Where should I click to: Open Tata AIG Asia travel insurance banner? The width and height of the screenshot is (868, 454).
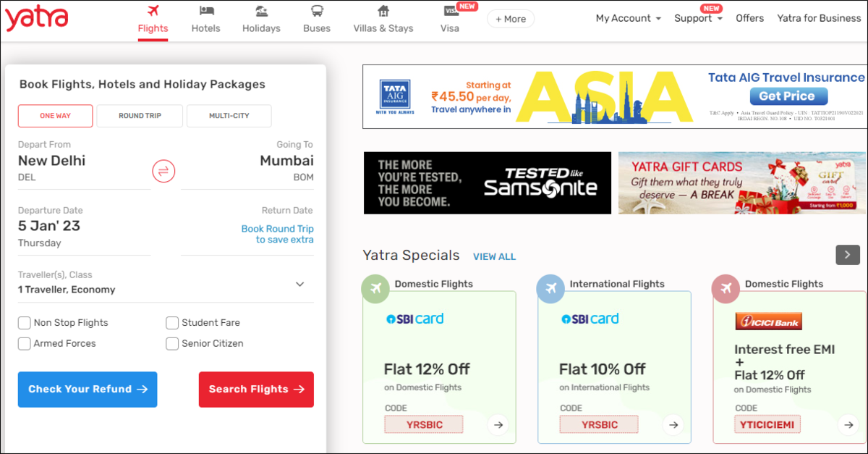click(x=614, y=97)
